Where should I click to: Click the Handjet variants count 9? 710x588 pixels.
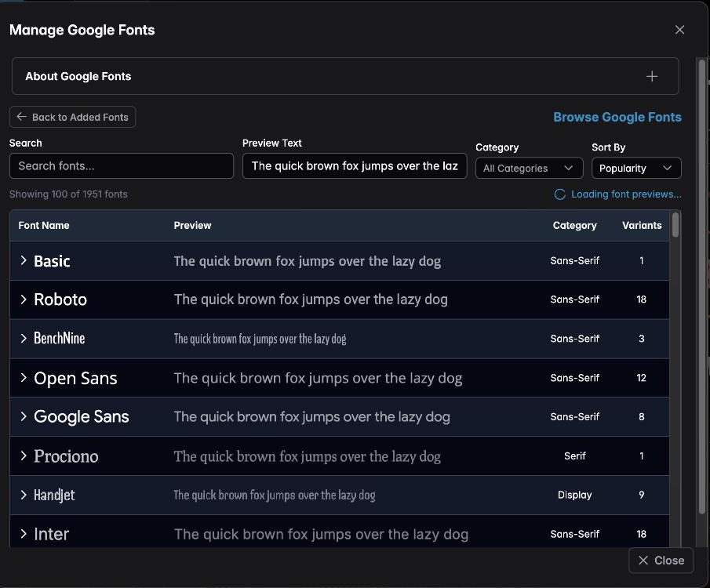pos(641,495)
